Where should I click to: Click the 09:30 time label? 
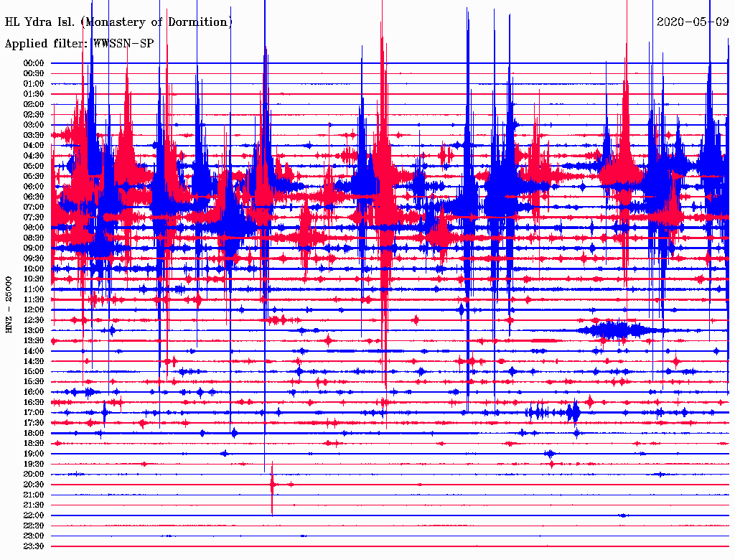pos(34,258)
